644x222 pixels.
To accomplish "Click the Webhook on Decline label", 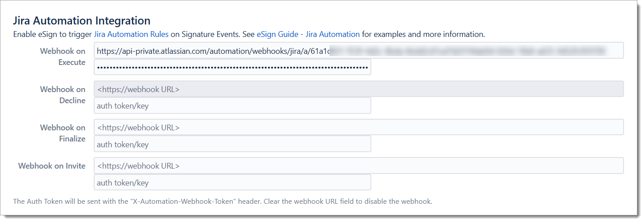I will [63, 95].
